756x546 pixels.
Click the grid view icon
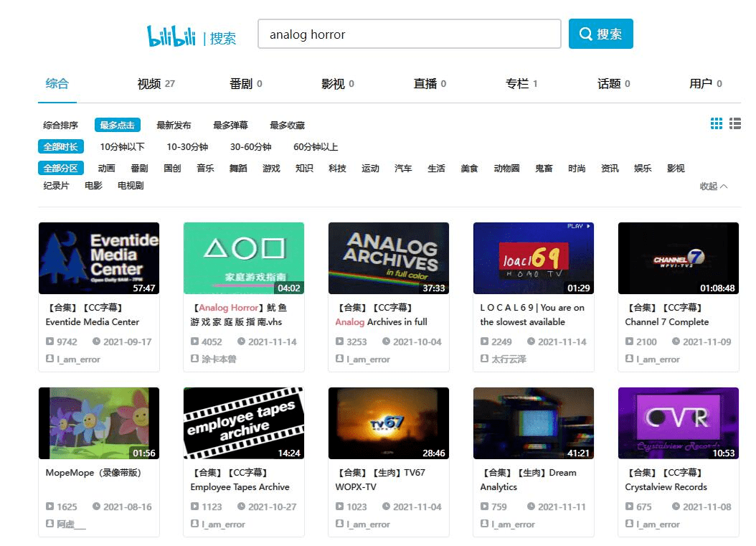pyautogui.click(x=716, y=123)
